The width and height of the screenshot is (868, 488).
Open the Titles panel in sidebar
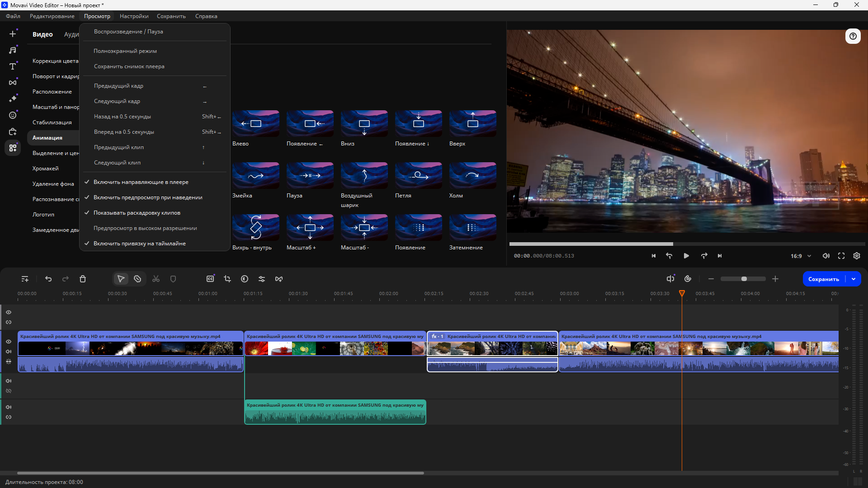coord(13,66)
